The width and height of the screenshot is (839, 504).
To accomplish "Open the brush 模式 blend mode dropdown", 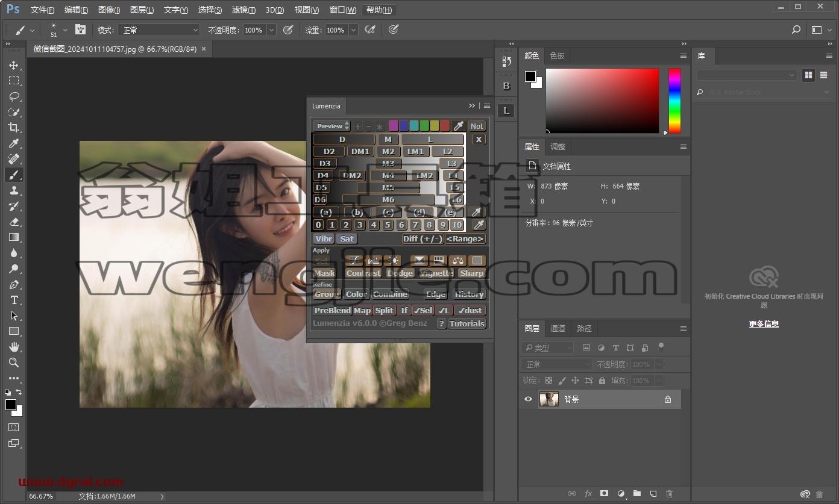I will coord(159,30).
